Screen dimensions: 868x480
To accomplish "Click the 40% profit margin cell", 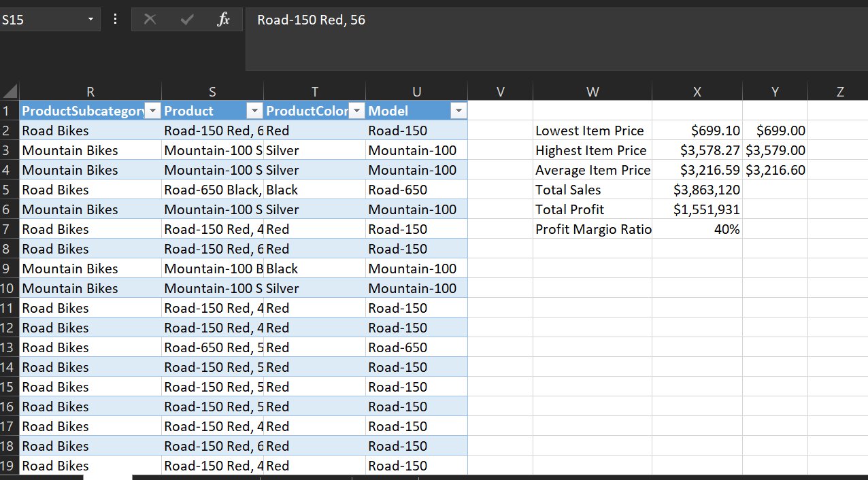I will (x=697, y=229).
